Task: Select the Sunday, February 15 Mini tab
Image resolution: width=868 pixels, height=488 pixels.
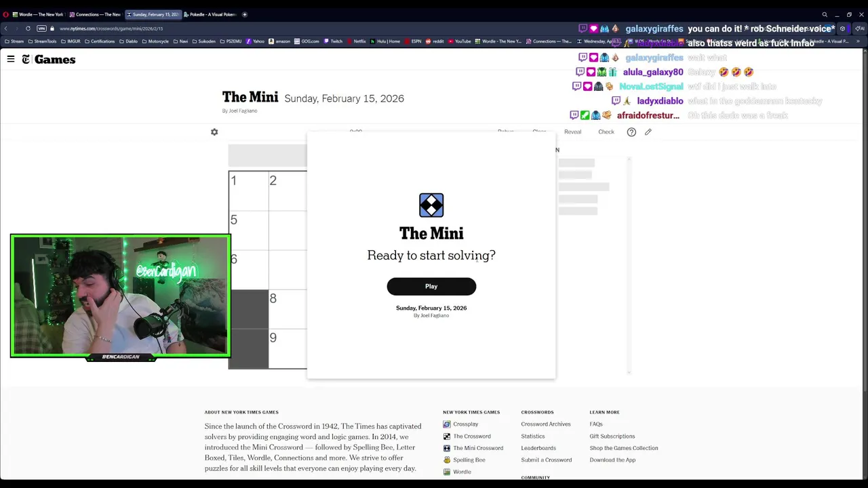Action: click(152, 14)
